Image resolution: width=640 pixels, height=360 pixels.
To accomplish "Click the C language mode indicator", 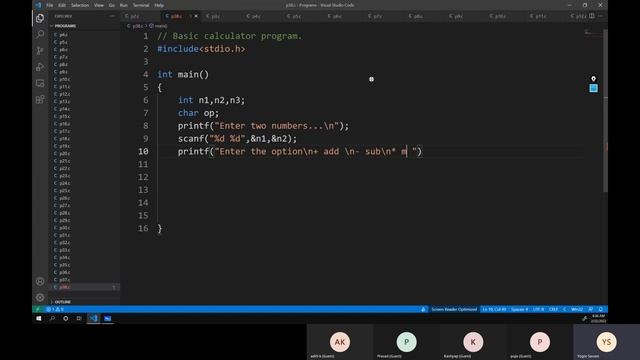I will tap(564, 309).
